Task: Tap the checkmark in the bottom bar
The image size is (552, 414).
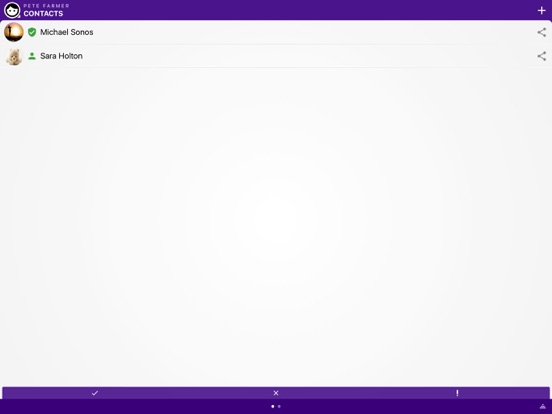Action: pyautogui.click(x=95, y=393)
